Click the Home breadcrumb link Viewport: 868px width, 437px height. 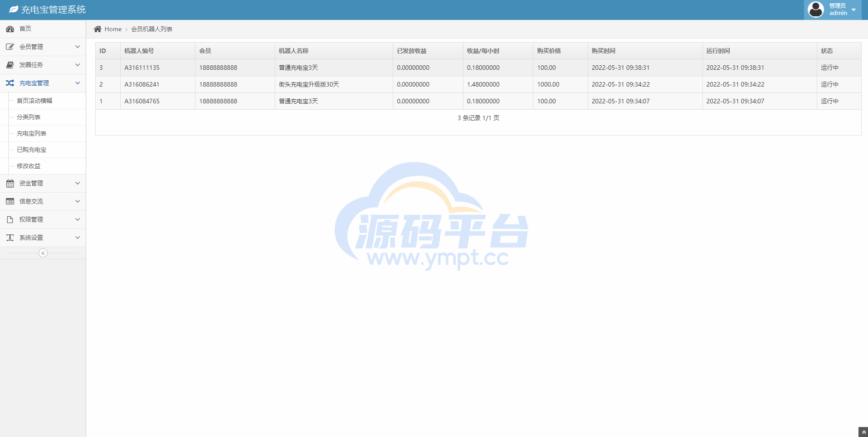tap(113, 29)
